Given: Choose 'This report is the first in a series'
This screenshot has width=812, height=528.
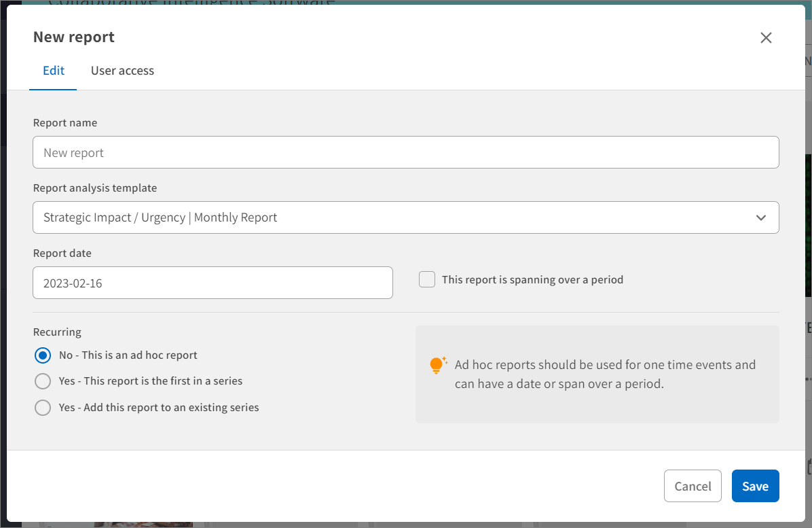Looking at the screenshot, I should click(x=43, y=381).
